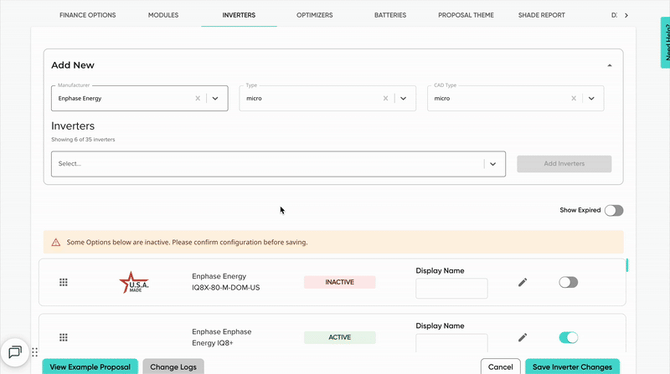Click View Example Proposal button
Screen dimensions: 670x374
pyautogui.click(x=90, y=367)
